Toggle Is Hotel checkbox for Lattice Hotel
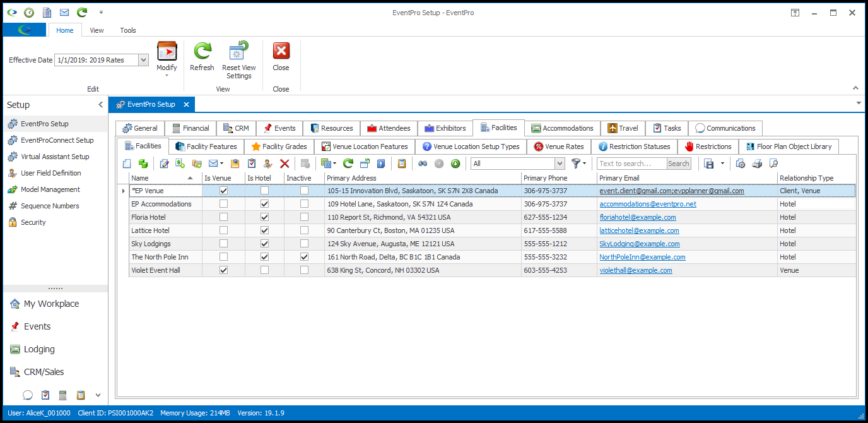 [x=264, y=230]
